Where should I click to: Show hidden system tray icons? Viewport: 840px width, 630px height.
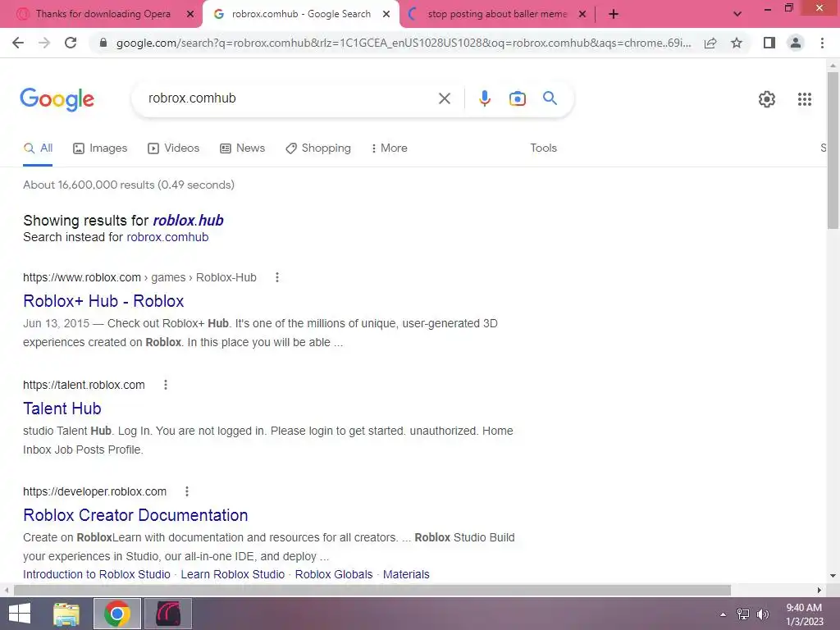[724, 614]
